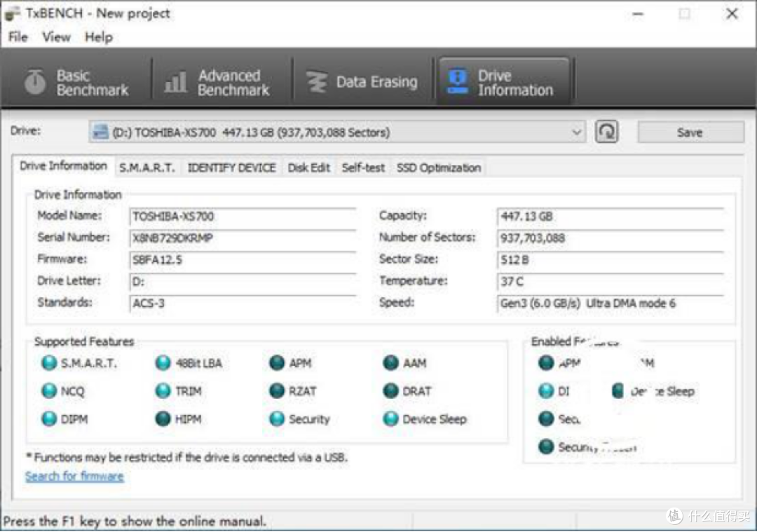757x532 pixels.
Task: Click the supported DIPM feature indicator
Action: [x=49, y=418]
